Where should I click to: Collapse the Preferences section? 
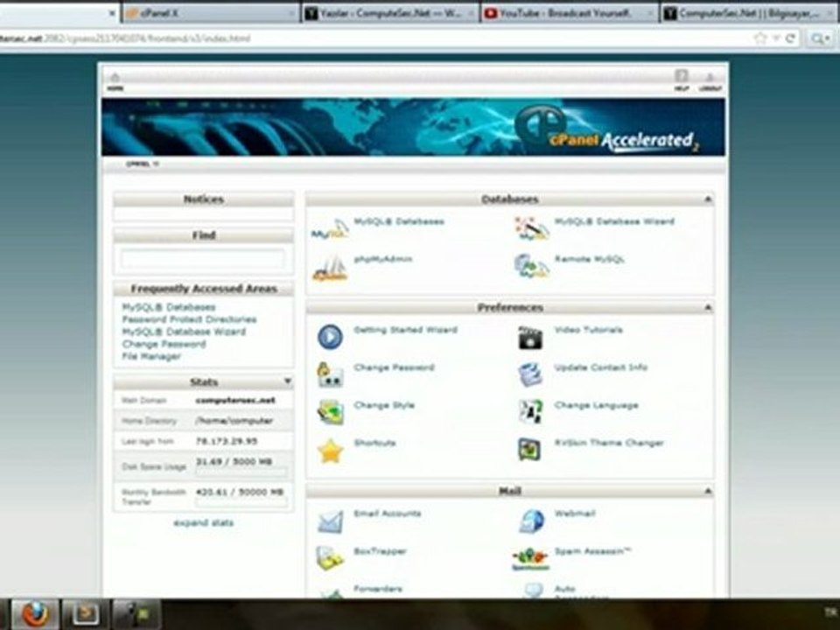coord(708,307)
